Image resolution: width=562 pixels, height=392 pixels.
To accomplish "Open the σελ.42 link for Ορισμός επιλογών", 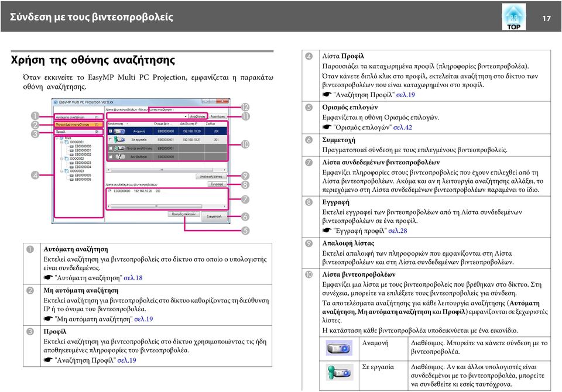I will 403,127.
